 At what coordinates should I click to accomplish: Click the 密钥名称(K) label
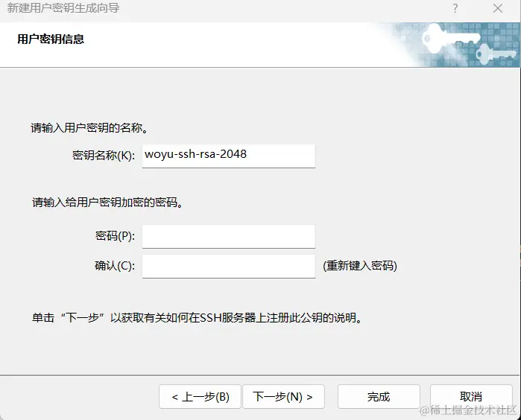click(x=104, y=156)
